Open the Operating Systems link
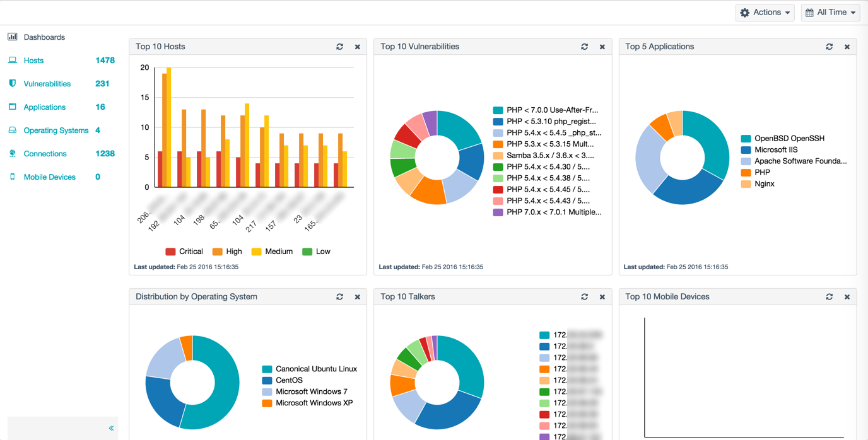The image size is (868, 440). [x=56, y=130]
